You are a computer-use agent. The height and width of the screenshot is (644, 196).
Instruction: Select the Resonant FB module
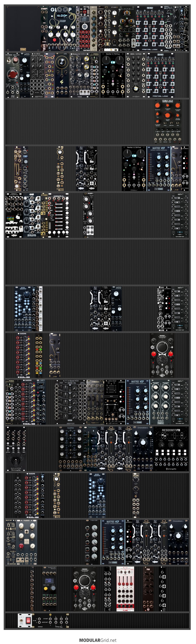171,449
